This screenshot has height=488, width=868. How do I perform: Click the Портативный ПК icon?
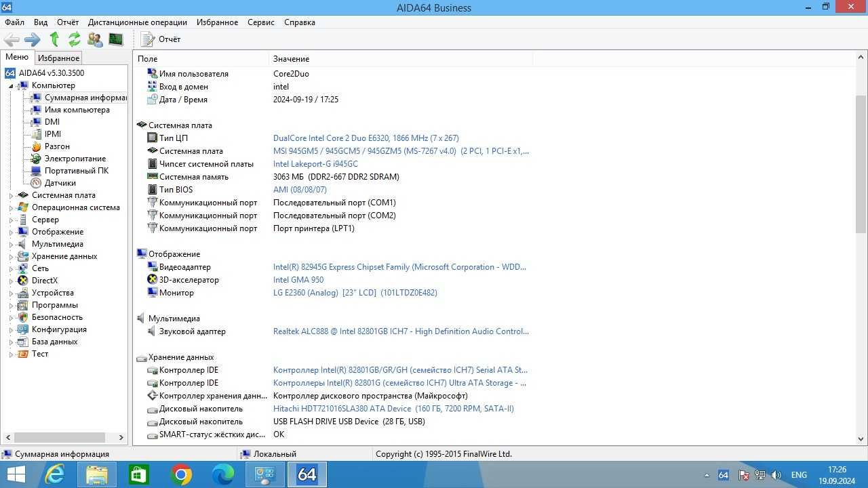click(x=36, y=171)
